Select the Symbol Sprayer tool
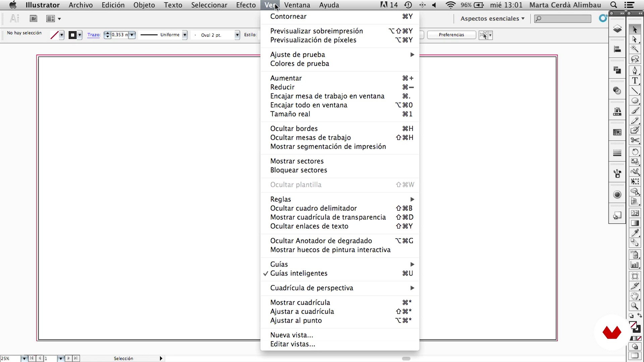The image size is (644, 362). click(x=635, y=254)
